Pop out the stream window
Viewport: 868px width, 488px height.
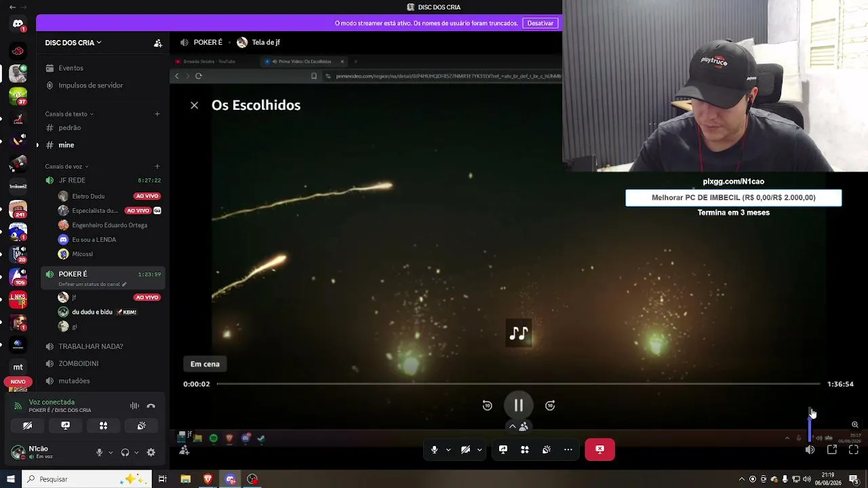click(x=832, y=449)
